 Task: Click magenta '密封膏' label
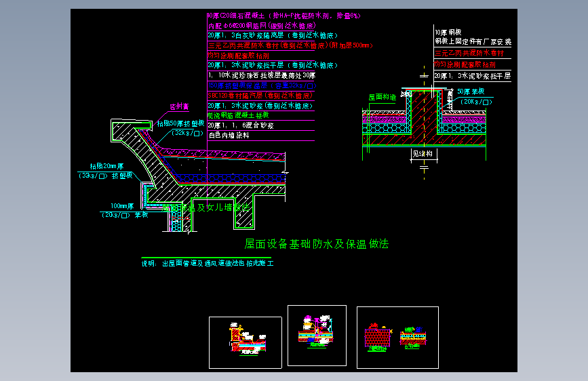pyautogui.click(x=179, y=107)
